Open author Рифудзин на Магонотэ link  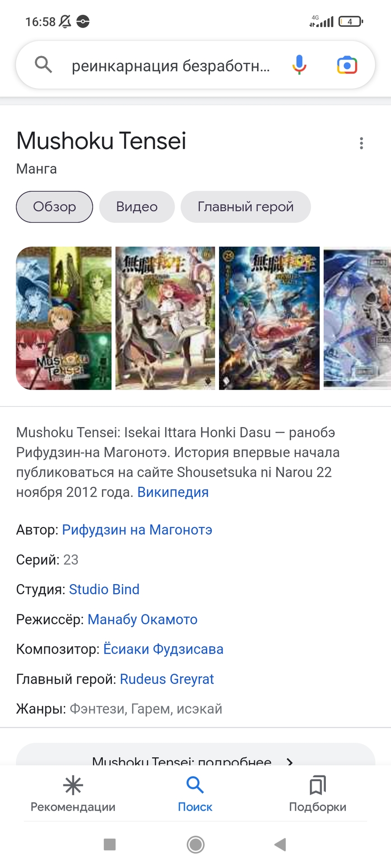pyautogui.click(x=137, y=530)
